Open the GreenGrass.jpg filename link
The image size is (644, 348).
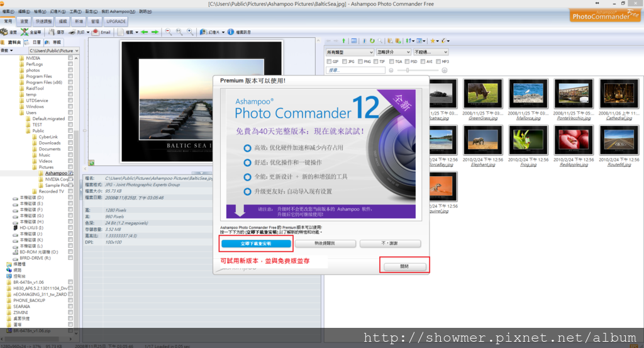(x=482, y=118)
